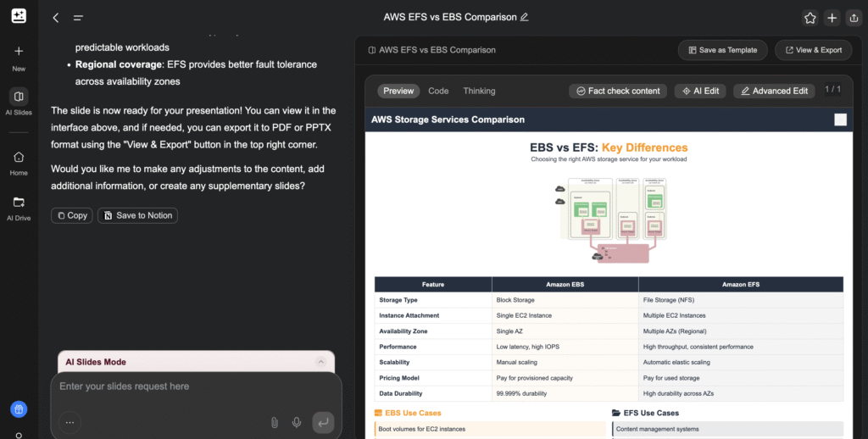Image resolution: width=868 pixels, height=439 pixels.
Task: Select the Pay for provisioned capacity cell
Action: pos(565,378)
